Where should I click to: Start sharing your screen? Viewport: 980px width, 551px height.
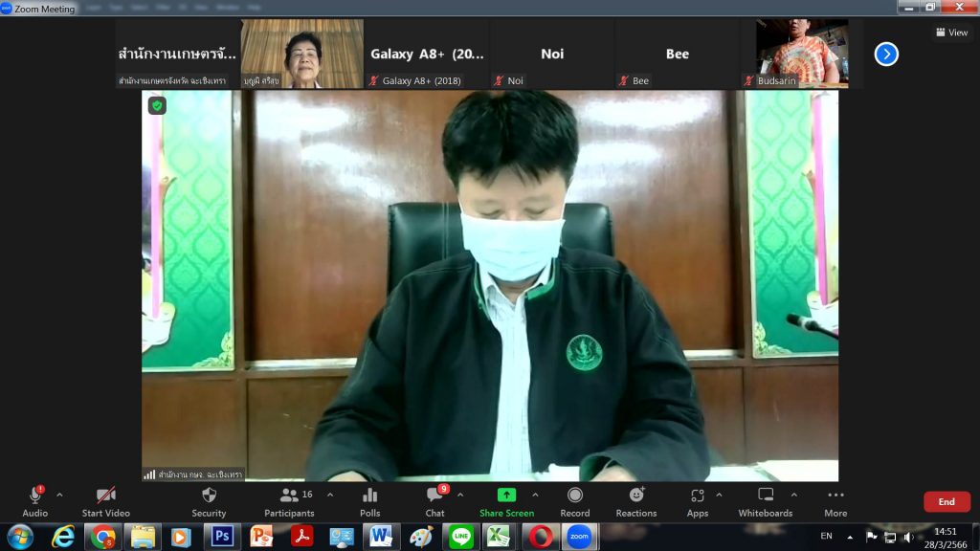[506, 501]
